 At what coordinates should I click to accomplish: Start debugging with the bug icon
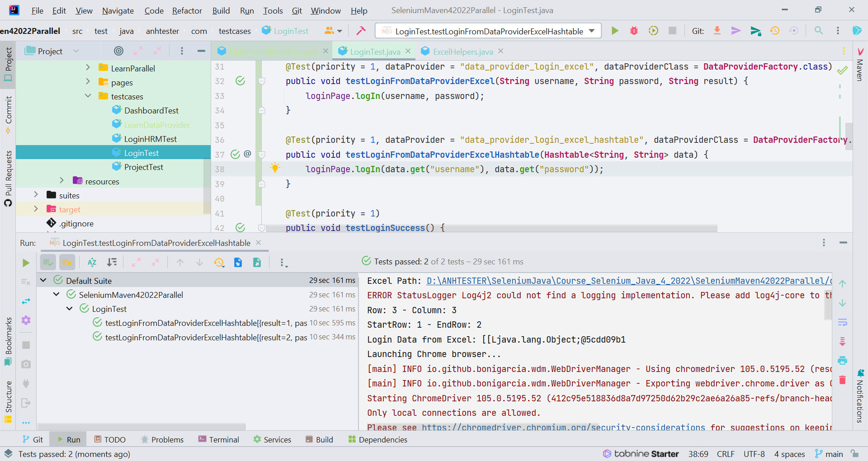click(634, 31)
